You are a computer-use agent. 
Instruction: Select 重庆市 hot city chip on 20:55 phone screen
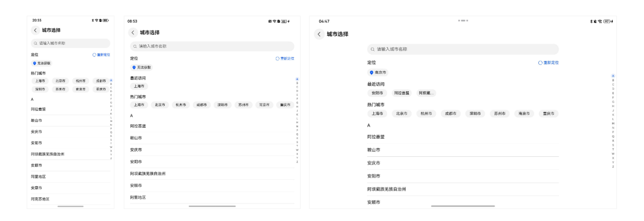pyautogui.click(x=101, y=89)
